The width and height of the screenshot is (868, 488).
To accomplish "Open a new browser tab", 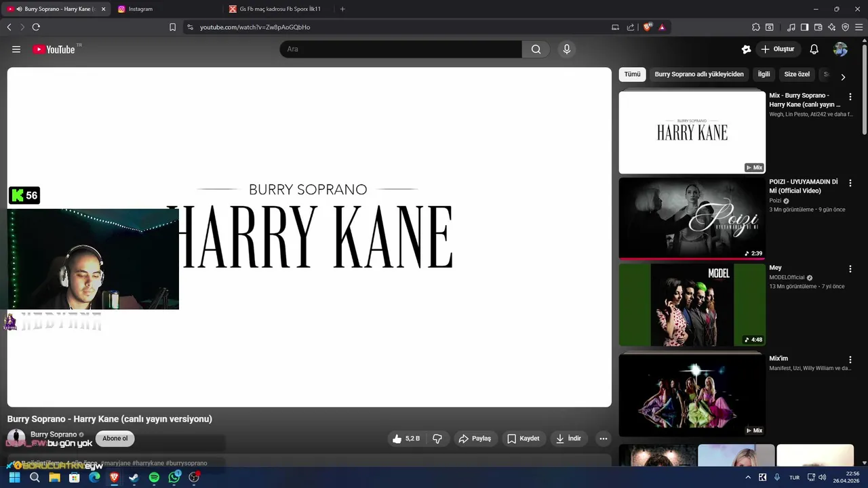I will click(x=342, y=9).
